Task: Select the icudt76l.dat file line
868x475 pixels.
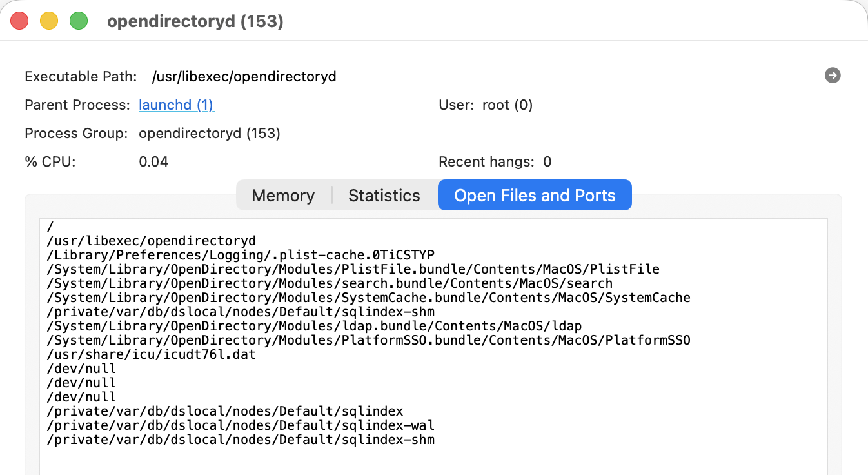Action: tap(151, 354)
